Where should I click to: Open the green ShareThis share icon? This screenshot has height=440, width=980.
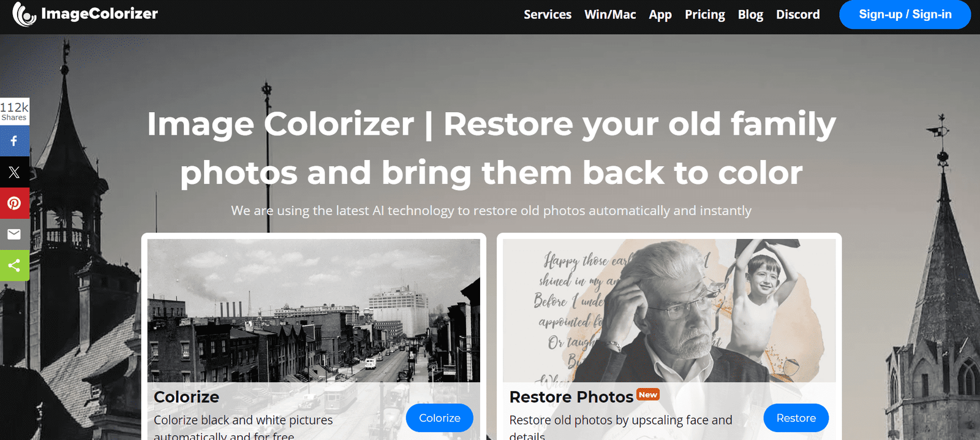tap(14, 265)
